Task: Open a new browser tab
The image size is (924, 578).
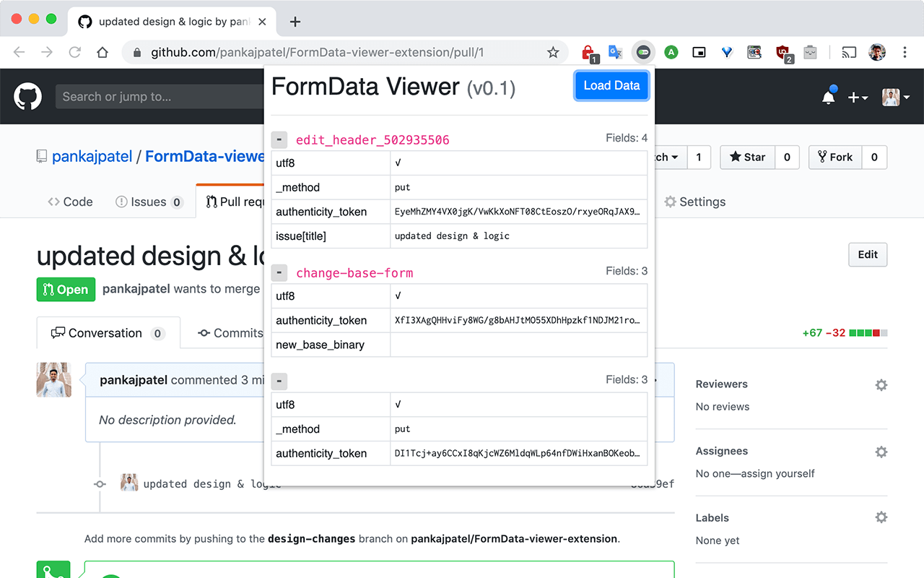Action: [x=295, y=22]
